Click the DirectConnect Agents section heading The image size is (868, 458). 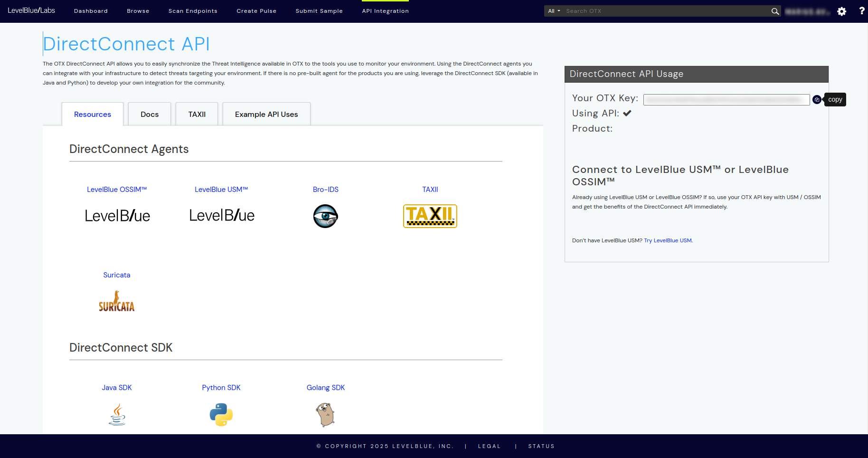coord(129,149)
